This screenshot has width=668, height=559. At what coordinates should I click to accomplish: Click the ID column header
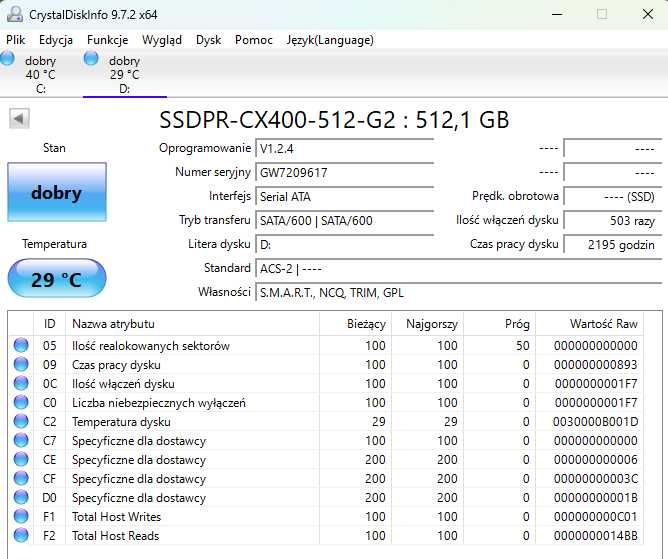[49, 324]
